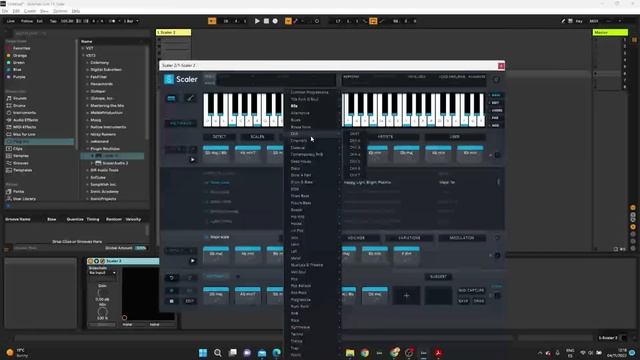
Task: Collapse the Plugin Boutique folder
Action: click(x=87, y=149)
